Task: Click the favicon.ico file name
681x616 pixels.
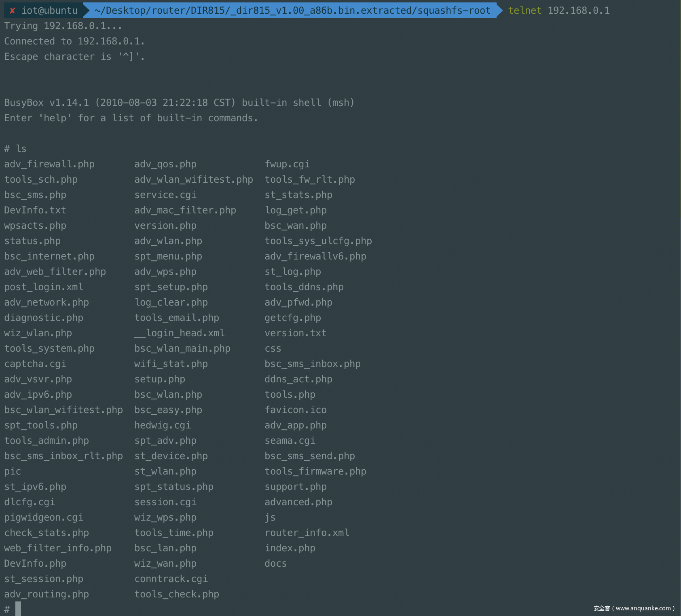Action: (x=296, y=410)
